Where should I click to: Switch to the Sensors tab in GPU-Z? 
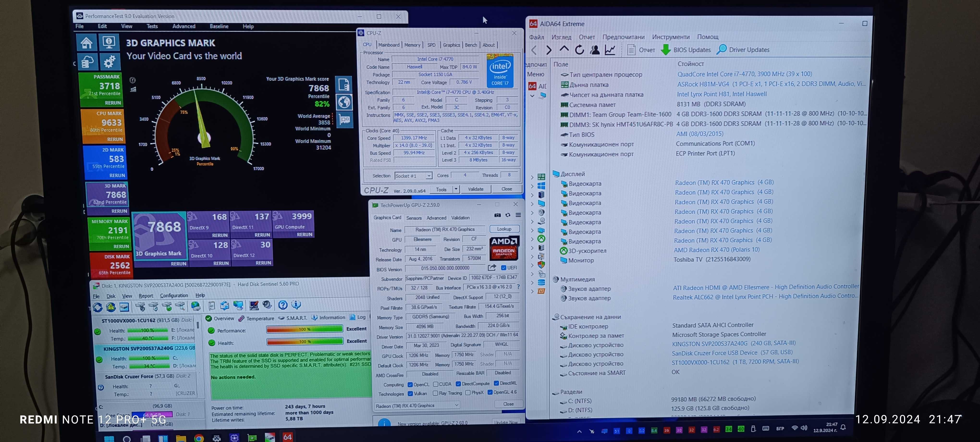(414, 218)
